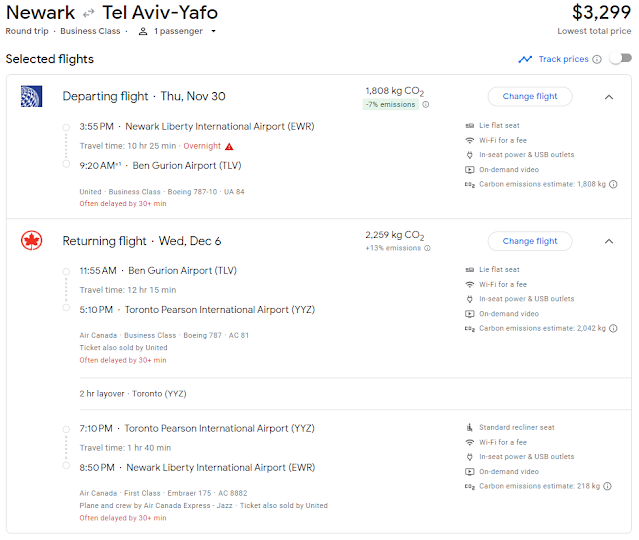Click the '1,808 kg CO2' summary value
639x540 pixels.
[394, 91]
